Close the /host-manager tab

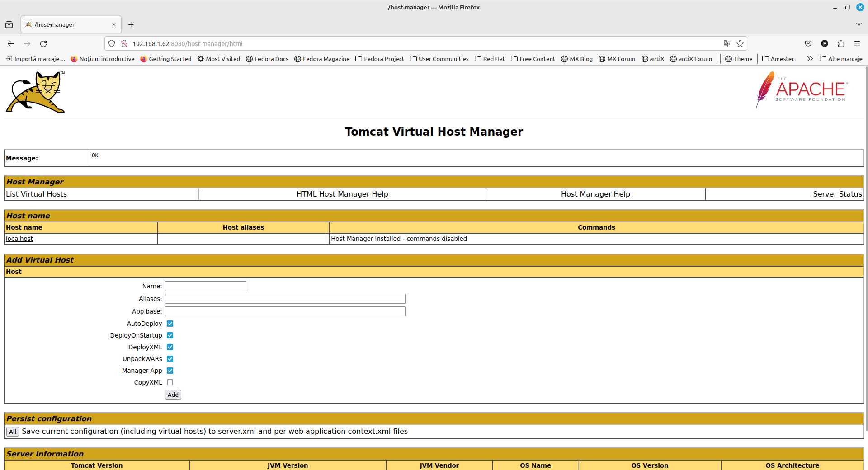(114, 24)
